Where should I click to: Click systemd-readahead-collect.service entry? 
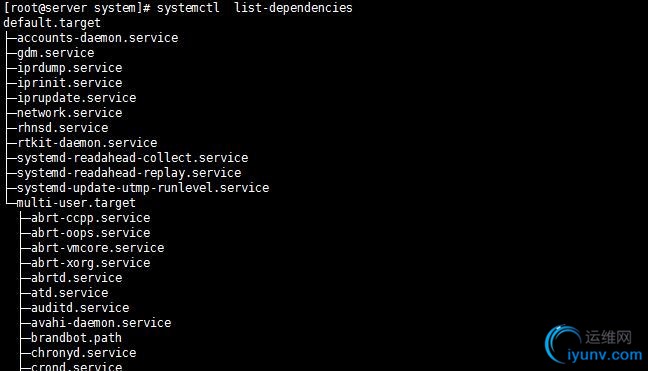(133, 158)
